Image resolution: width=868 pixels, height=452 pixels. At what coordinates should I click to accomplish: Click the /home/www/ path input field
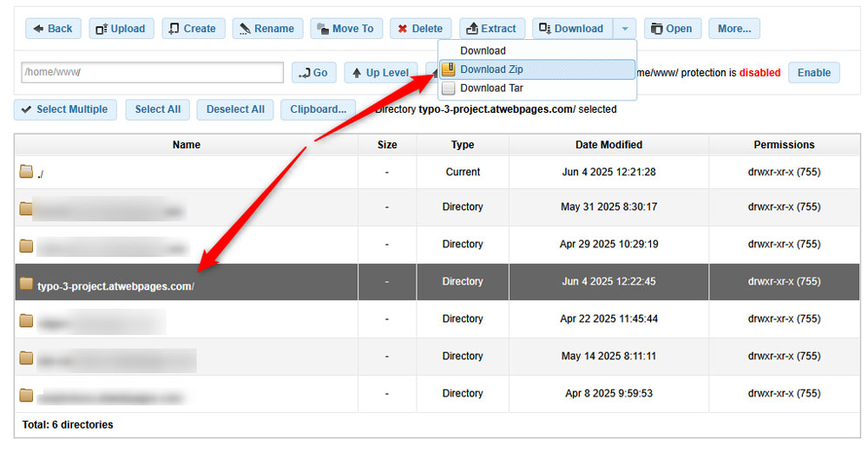pyautogui.click(x=152, y=73)
